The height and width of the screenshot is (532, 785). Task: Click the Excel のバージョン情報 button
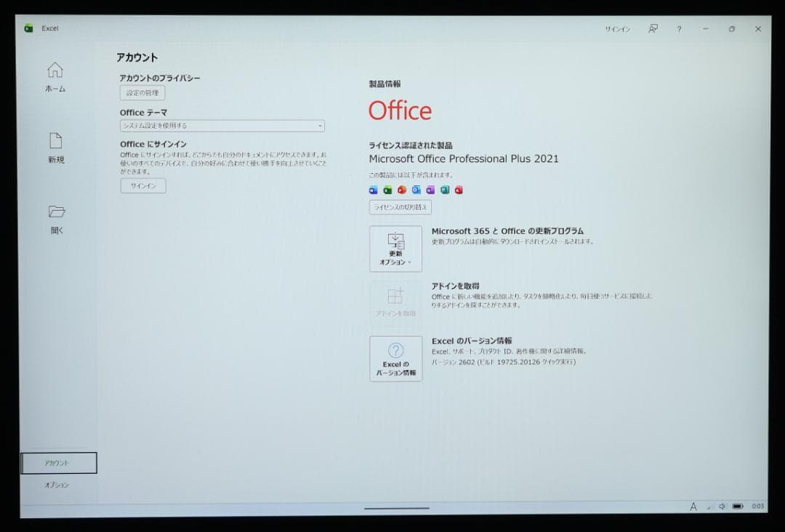395,358
